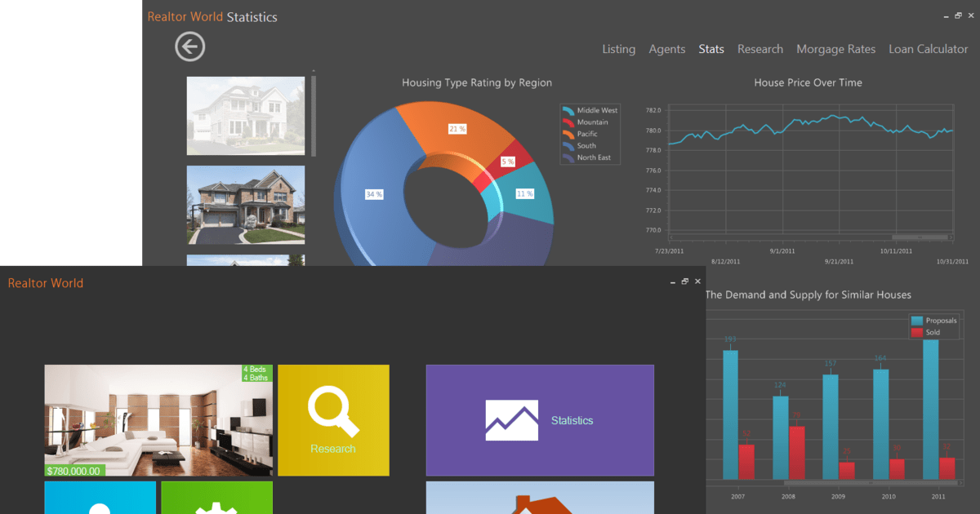
Task: Click the House Price Over Time title
Action: [x=808, y=82]
